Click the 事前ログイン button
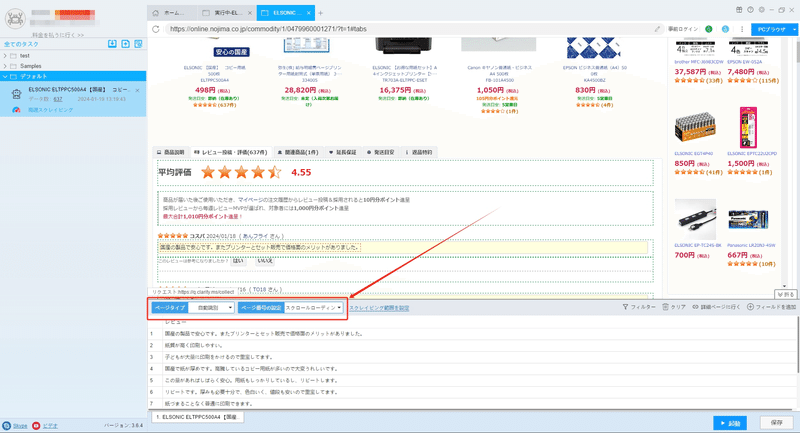 [x=683, y=29]
